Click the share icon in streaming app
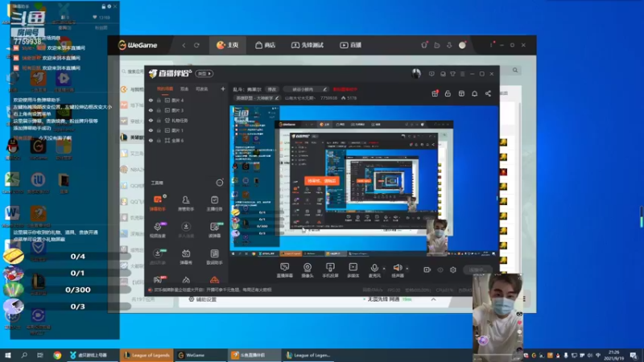644x362 pixels. click(488, 93)
